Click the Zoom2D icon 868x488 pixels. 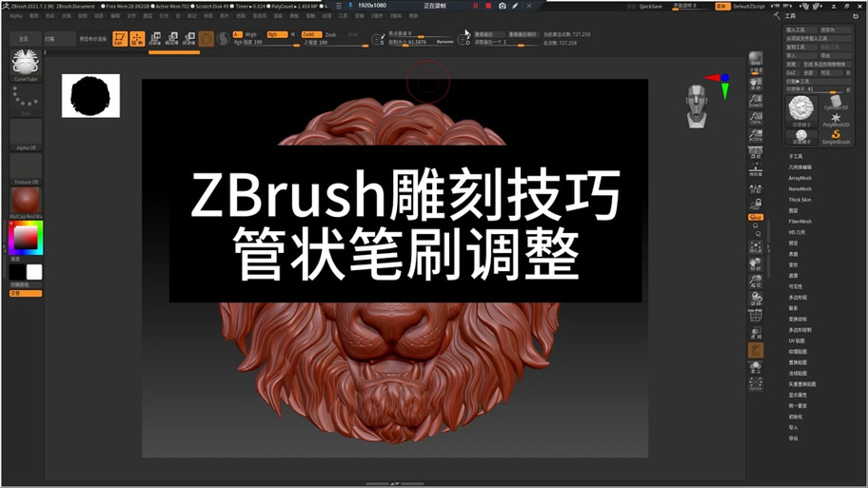(x=756, y=100)
